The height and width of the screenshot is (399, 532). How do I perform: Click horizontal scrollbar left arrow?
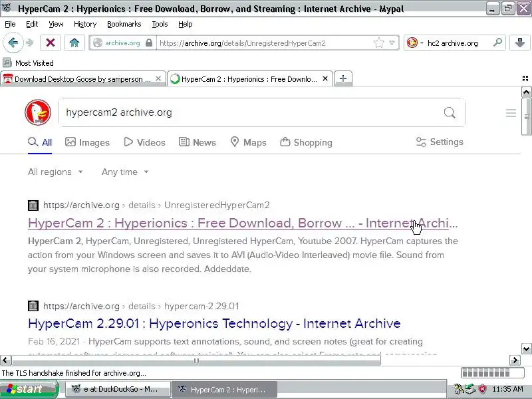(5, 360)
